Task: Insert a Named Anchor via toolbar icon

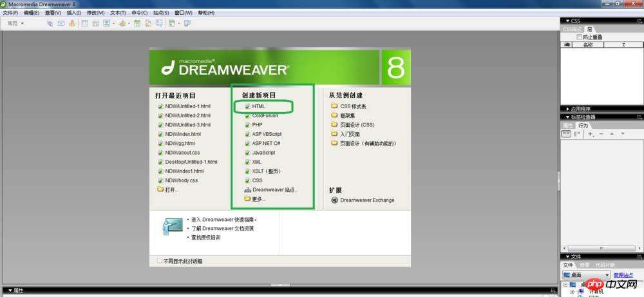Action: tap(72, 23)
